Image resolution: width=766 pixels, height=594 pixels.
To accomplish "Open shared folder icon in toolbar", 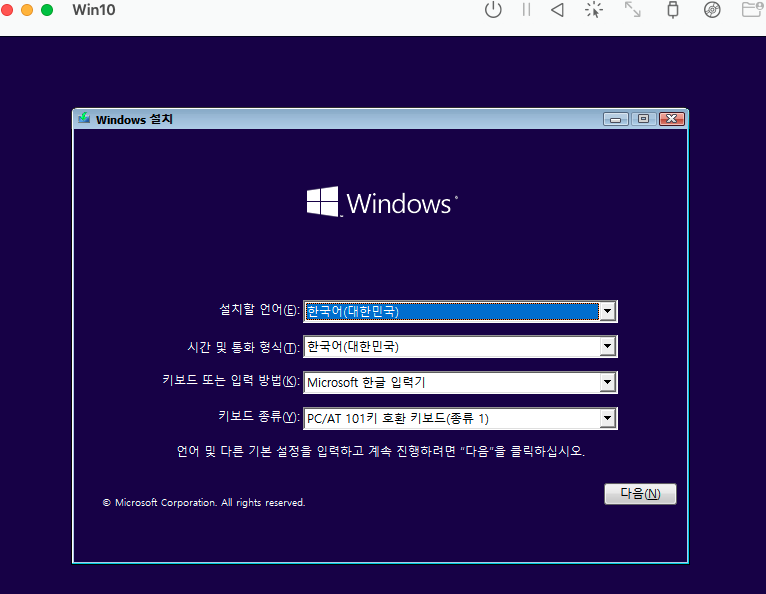I will [x=752, y=9].
